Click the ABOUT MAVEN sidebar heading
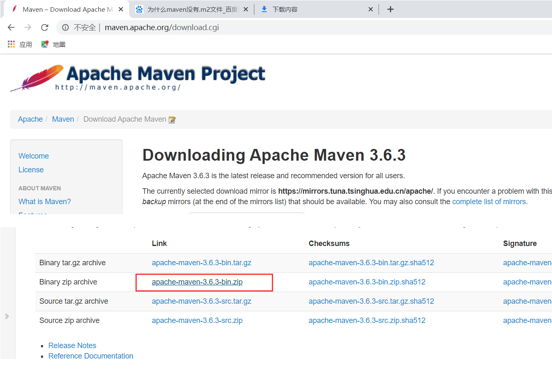 [x=40, y=188]
